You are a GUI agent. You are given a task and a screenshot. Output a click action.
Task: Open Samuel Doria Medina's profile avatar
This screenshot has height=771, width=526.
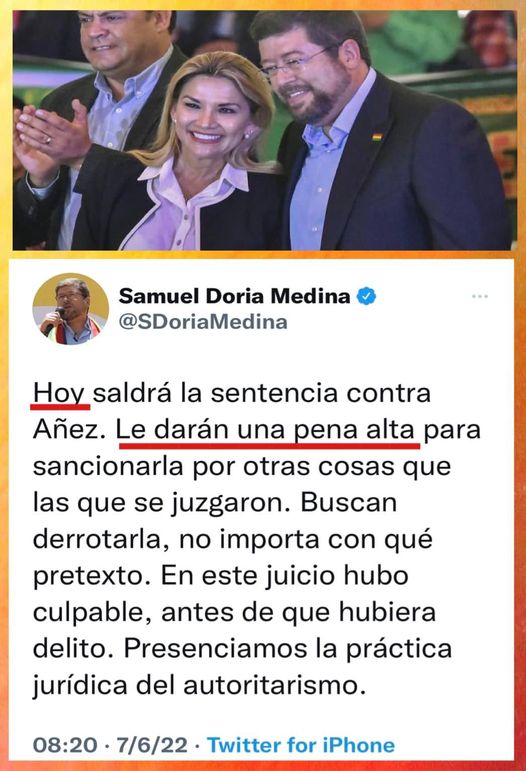(70, 309)
